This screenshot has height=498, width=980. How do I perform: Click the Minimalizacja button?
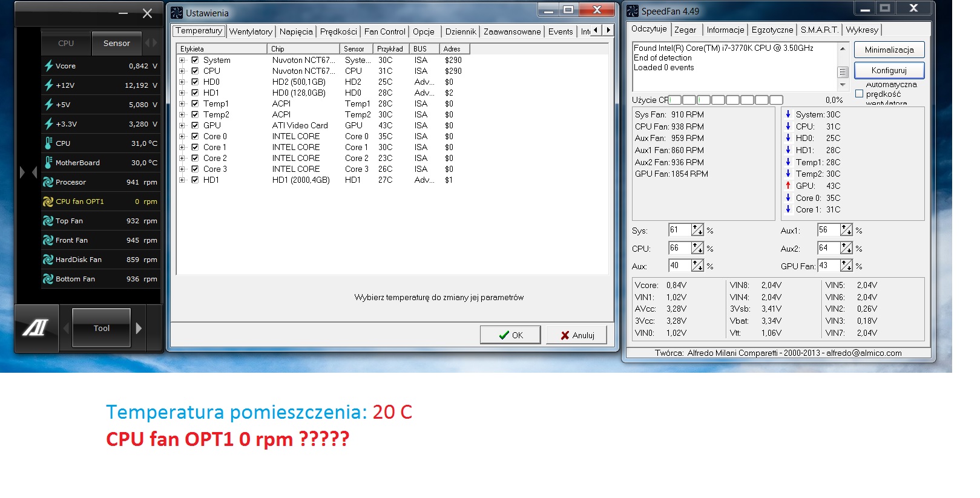[x=889, y=50]
